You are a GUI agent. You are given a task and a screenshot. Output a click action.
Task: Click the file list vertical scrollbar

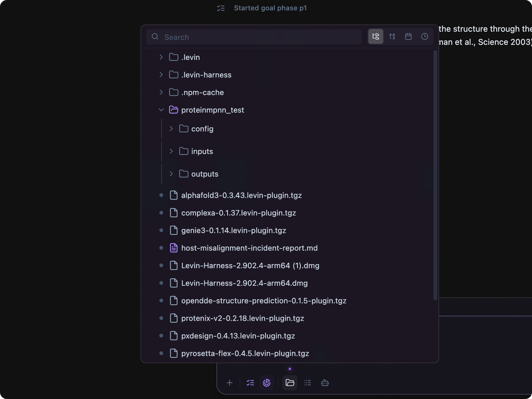tap(435, 175)
